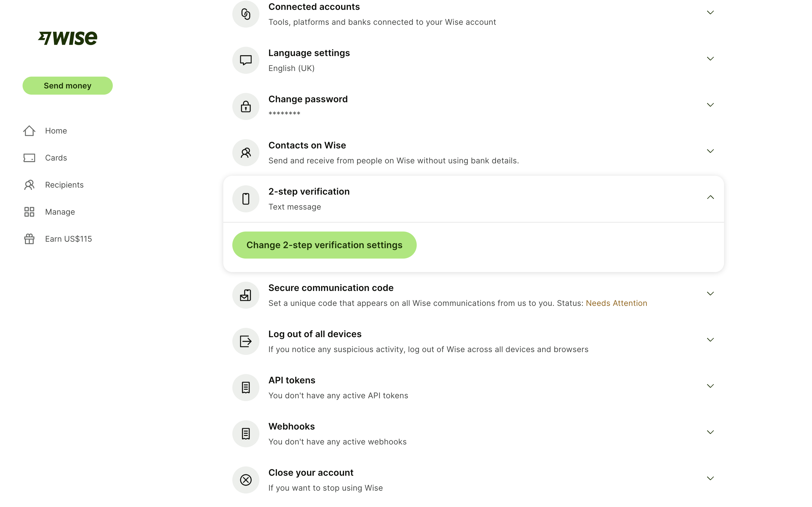Expand the Change password chevron
Screen dimensions: 812x507
[x=710, y=105]
